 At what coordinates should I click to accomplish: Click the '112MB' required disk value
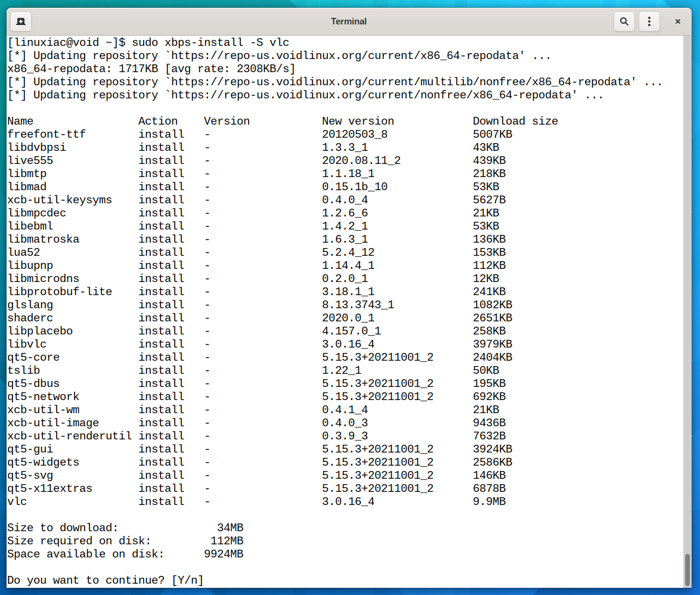pos(227,541)
